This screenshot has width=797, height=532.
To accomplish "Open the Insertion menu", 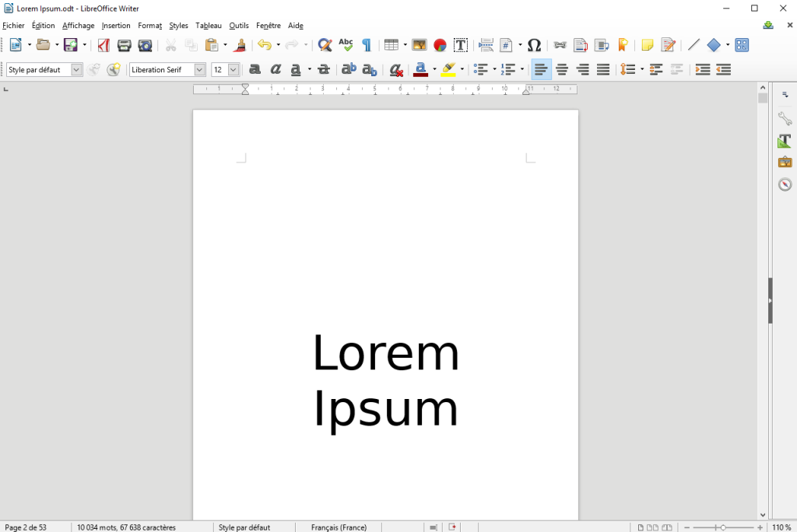I will pyautogui.click(x=116, y=26).
